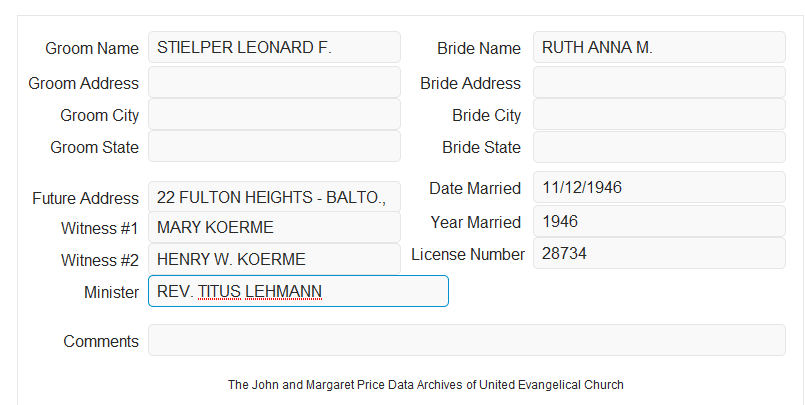The height and width of the screenshot is (405, 805).
Task: Select the Year Married field
Action: (659, 221)
